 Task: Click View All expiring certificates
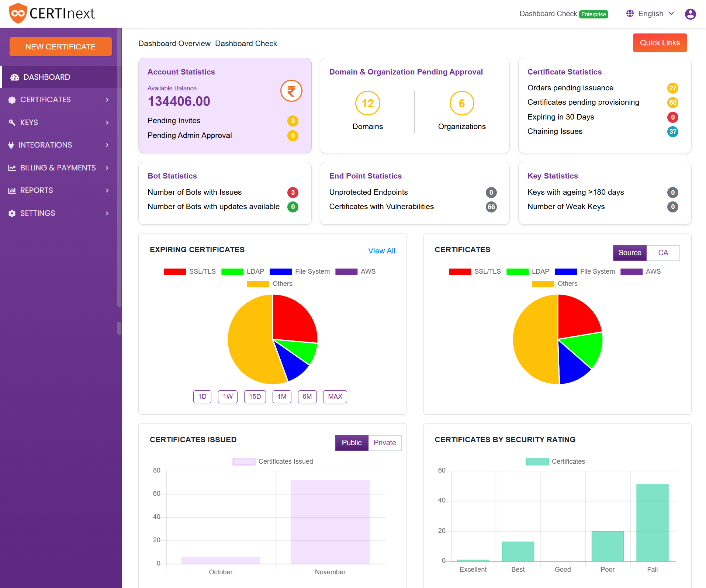point(381,251)
